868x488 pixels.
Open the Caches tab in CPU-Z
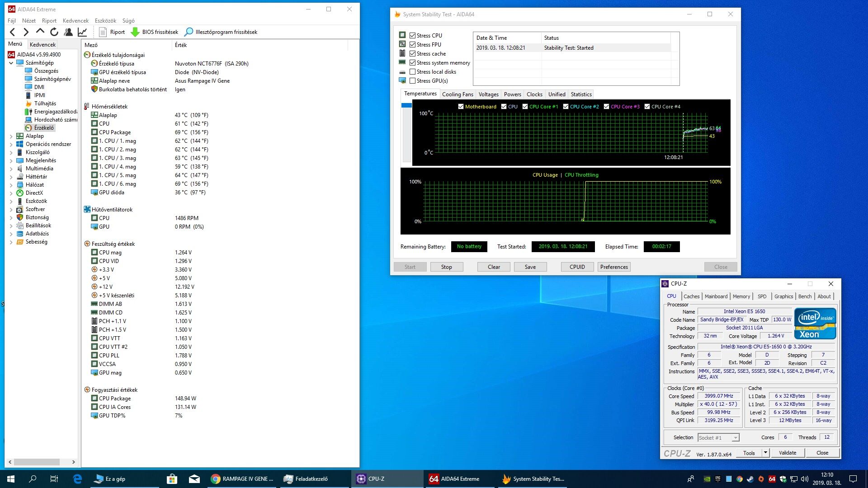691,296
